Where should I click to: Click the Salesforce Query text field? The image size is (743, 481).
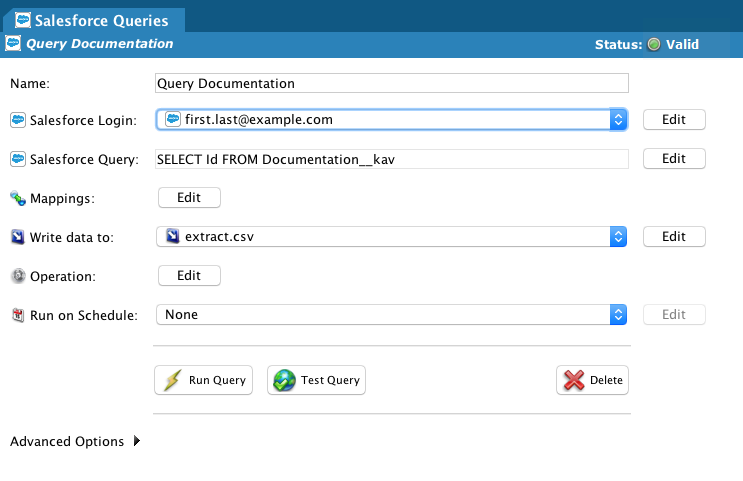click(x=392, y=159)
